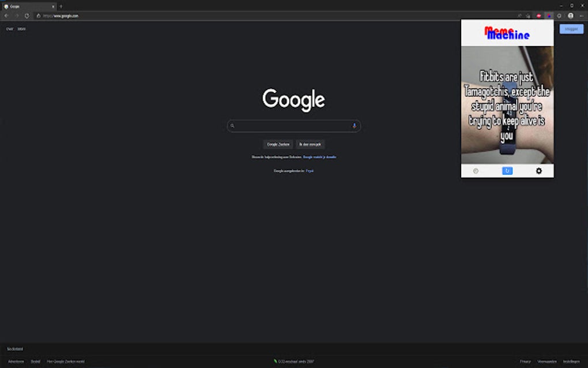Image resolution: width=588 pixels, height=368 pixels.
Task: Open the Privacy link in the footer
Action: [x=525, y=360]
